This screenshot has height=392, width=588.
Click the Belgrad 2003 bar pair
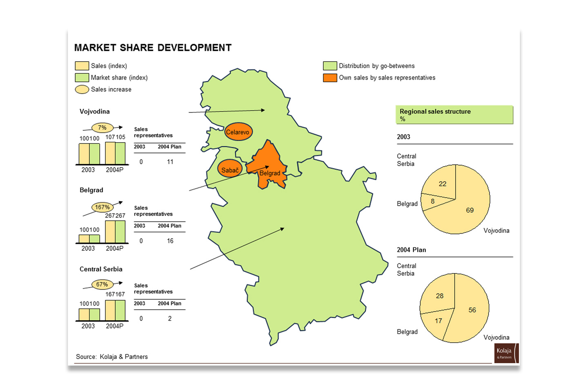(x=89, y=239)
